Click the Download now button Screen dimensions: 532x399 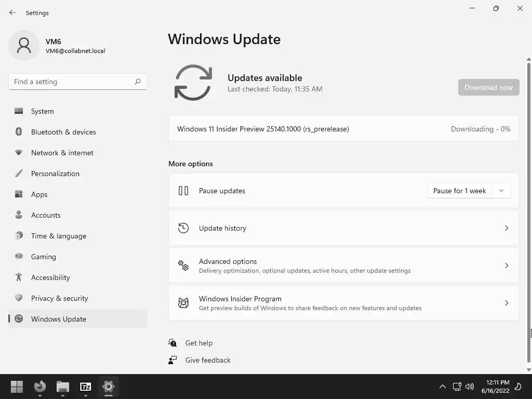[488, 87]
